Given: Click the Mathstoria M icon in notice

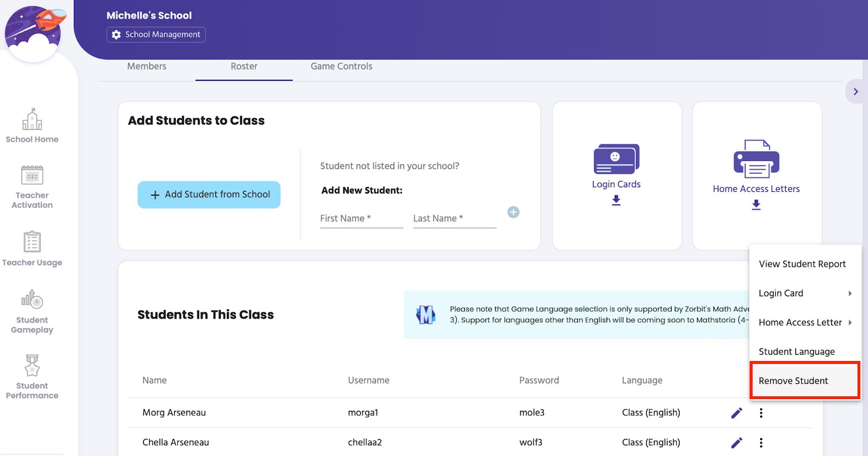Looking at the screenshot, I should [x=426, y=314].
